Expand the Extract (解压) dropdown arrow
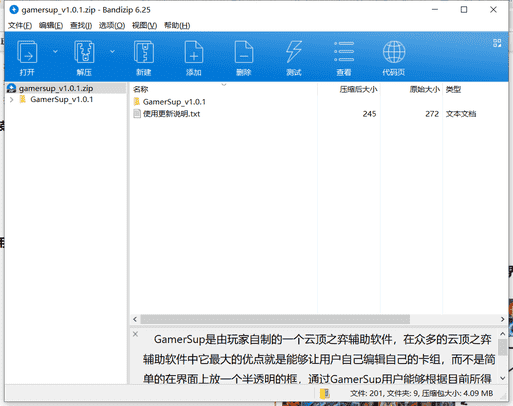The width and height of the screenshot is (513, 406). tap(112, 51)
